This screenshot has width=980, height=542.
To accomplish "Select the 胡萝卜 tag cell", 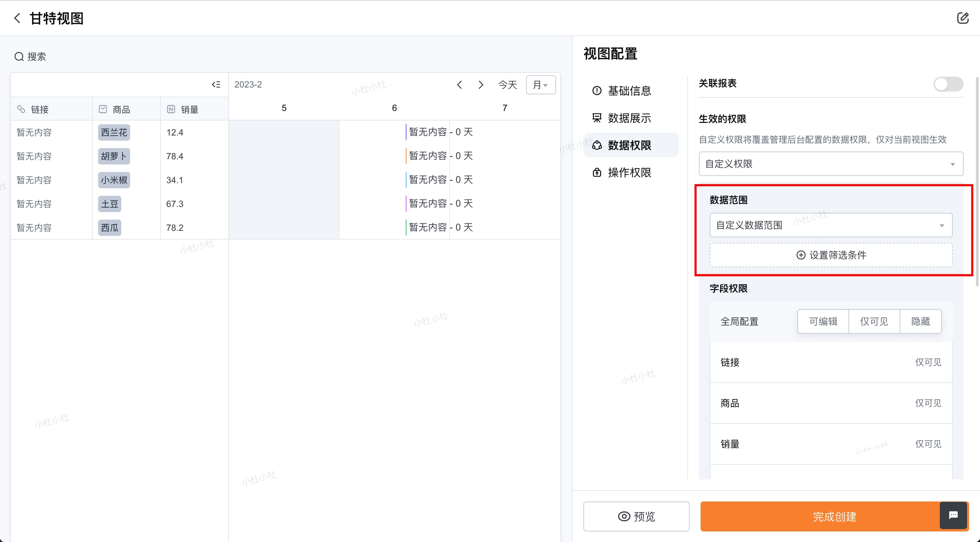I will [x=114, y=156].
